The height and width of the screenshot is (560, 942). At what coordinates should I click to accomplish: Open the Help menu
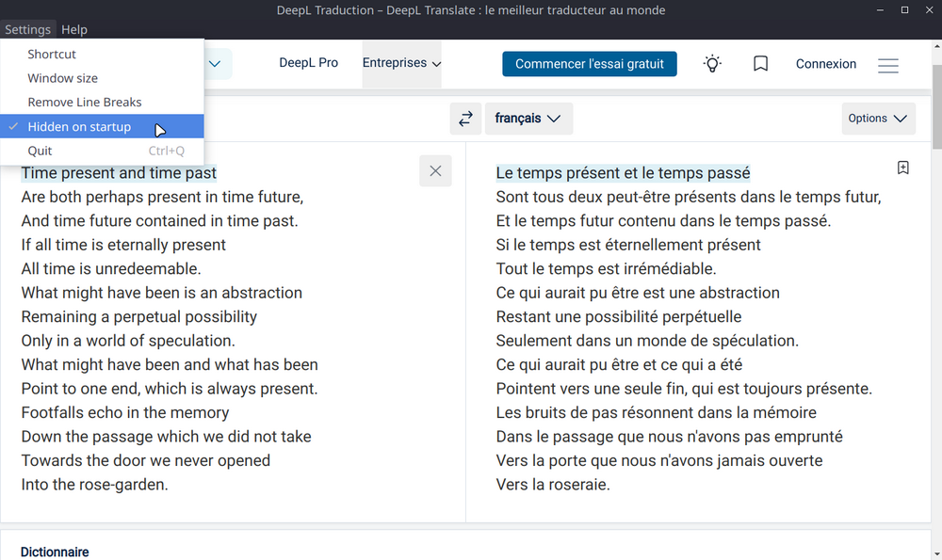pos(74,30)
